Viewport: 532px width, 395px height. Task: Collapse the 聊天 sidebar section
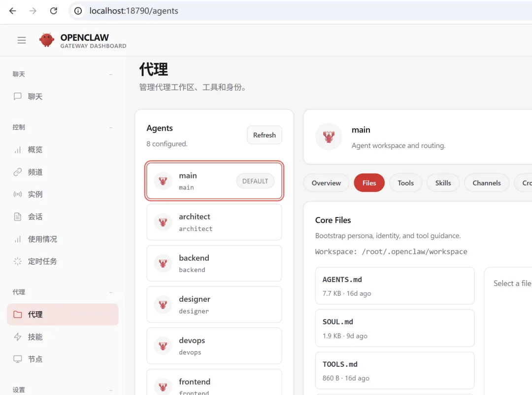pos(111,74)
